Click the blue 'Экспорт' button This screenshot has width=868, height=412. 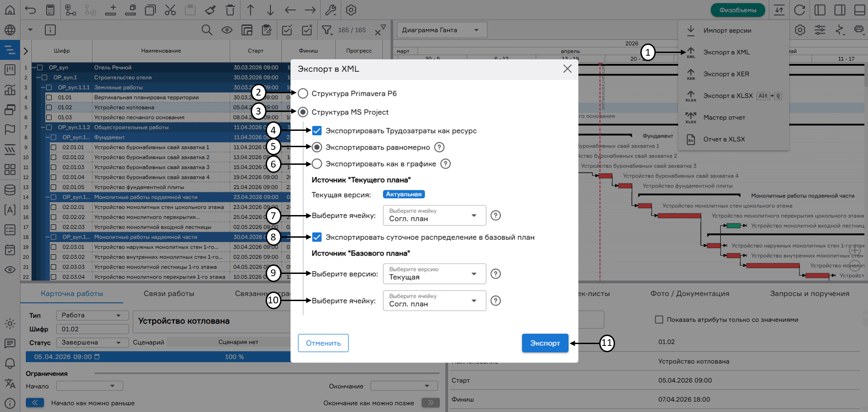(545, 343)
